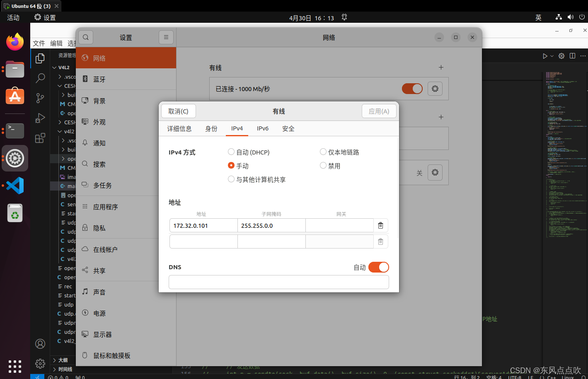Open VS Code Accounts icon
This screenshot has width=588, height=379.
[x=40, y=344]
